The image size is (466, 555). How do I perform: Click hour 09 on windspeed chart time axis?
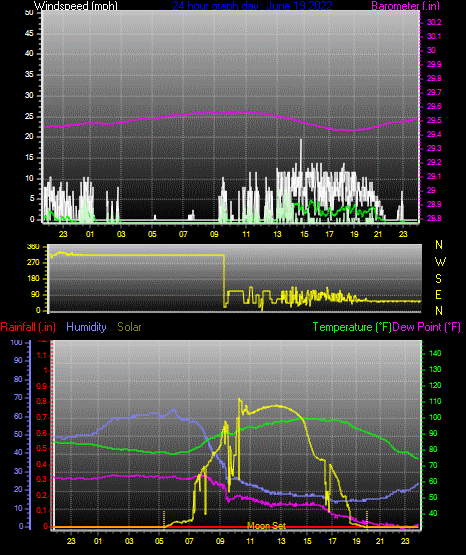pyautogui.click(x=214, y=234)
